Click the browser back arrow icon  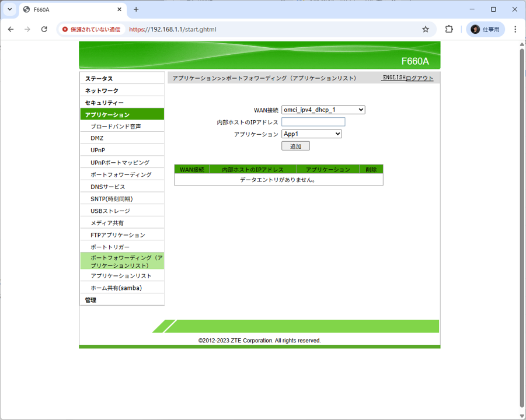pyautogui.click(x=11, y=29)
